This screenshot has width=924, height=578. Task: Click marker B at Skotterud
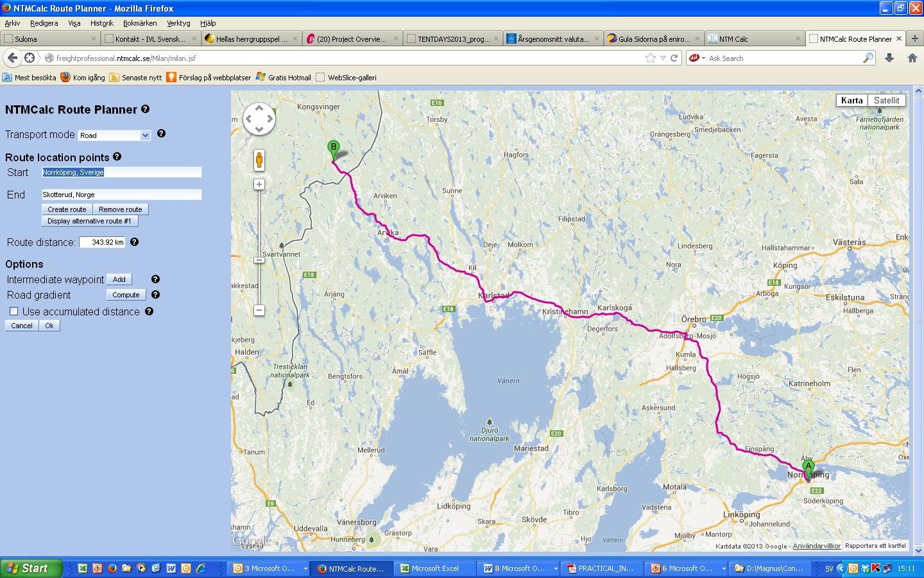tap(333, 150)
